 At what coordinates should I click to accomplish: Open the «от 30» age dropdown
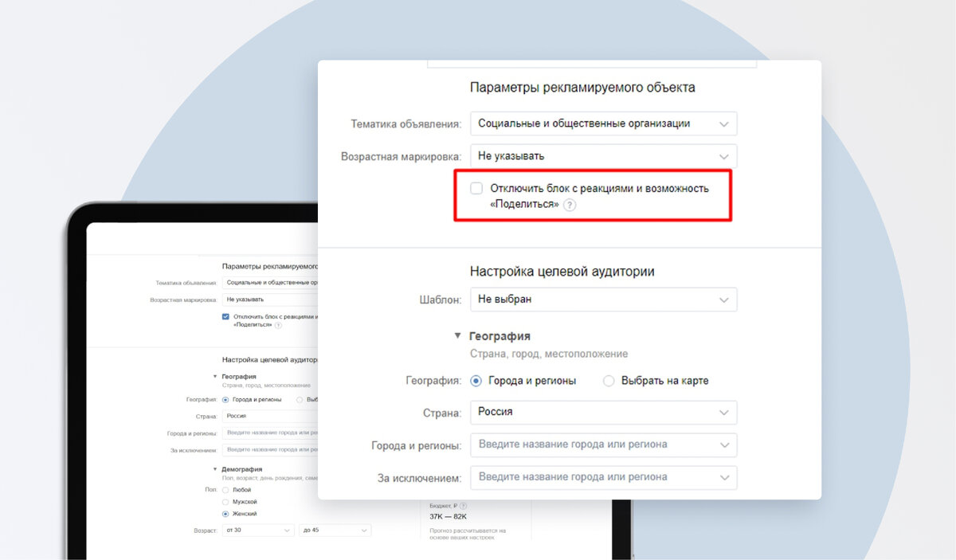(258, 531)
